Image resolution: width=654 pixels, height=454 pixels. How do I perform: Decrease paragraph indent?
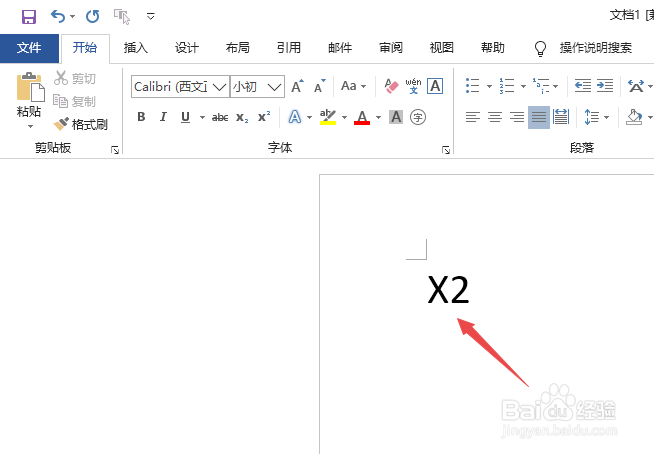(x=583, y=86)
